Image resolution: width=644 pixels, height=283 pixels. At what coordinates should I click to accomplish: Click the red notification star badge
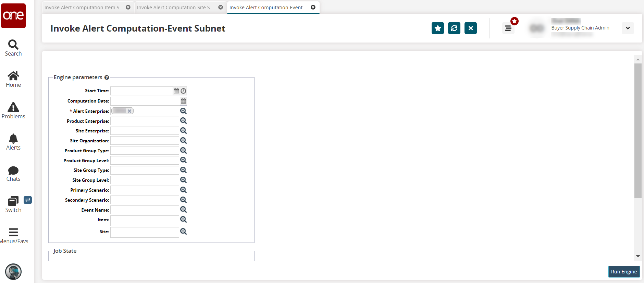coord(515,21)
